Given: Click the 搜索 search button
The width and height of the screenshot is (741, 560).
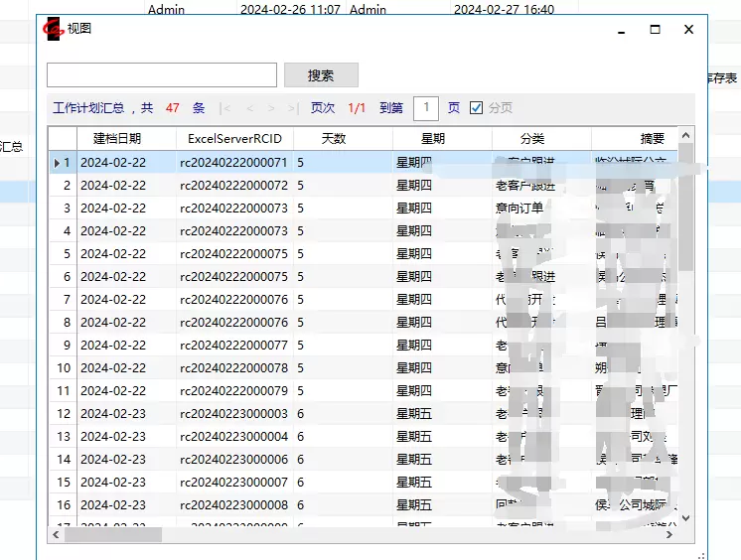Looking at the screenshot, I should point(321,75).
